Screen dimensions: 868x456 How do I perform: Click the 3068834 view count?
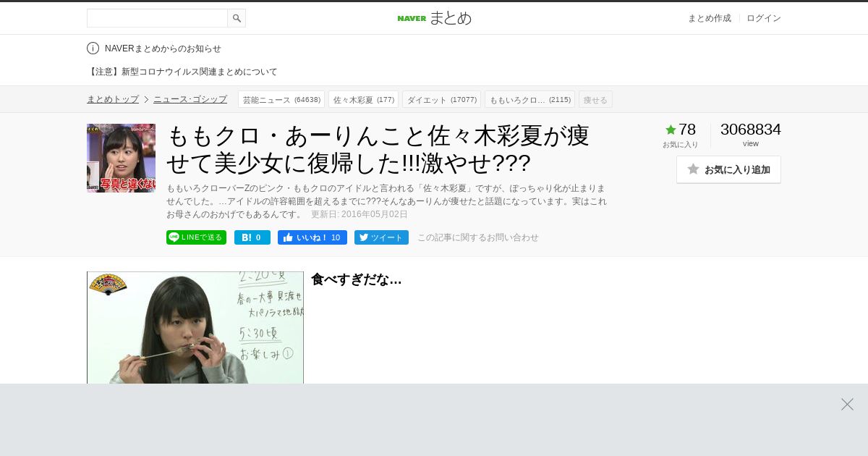point(751,130)
